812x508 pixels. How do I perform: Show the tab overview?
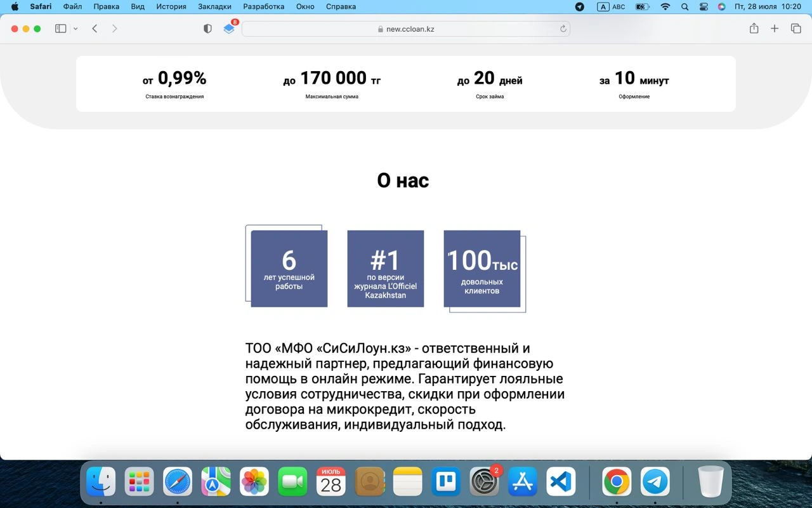(796, 29)
